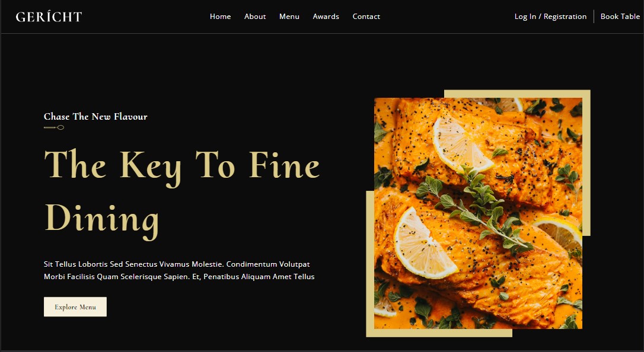Click the salmon dish hero image
The height and width of the screenshot is (352, 644).
pos(478,213)
